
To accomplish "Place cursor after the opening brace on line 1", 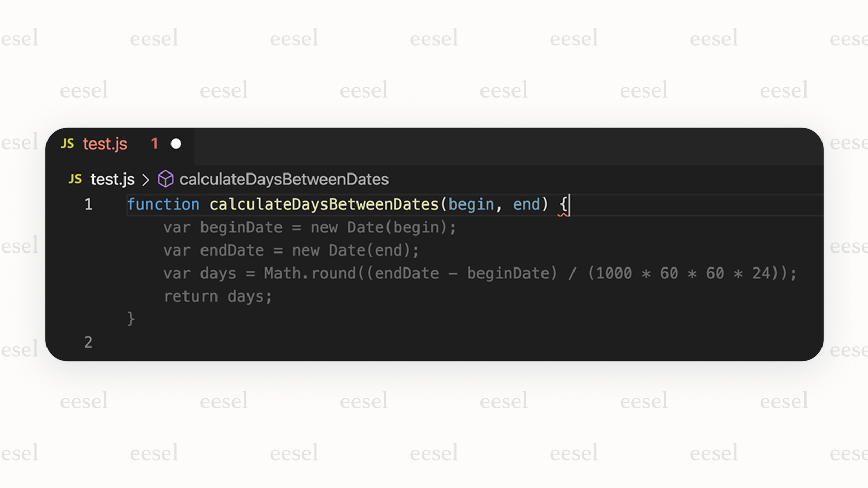I will point(567,204).
